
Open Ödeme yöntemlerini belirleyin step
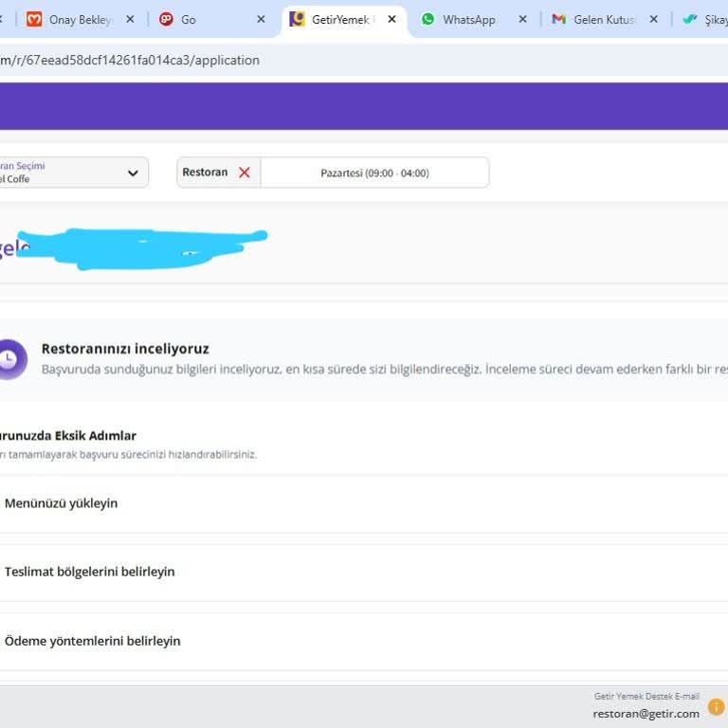click(364, 641)
